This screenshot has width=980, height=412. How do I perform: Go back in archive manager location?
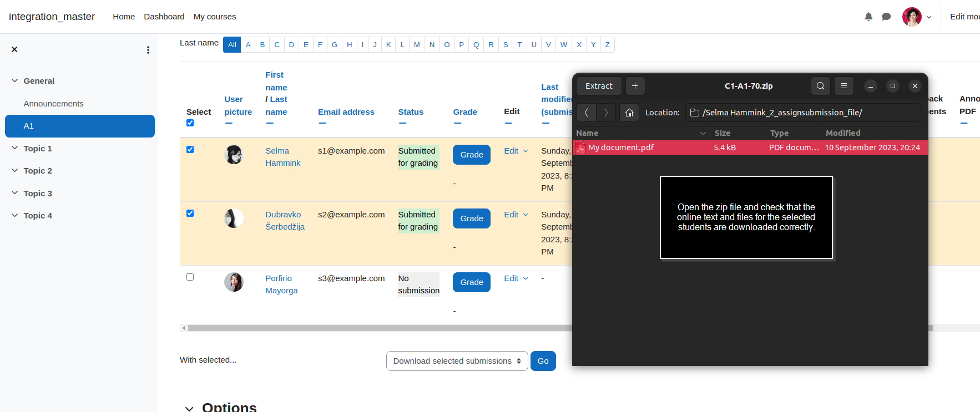click(587, 113)
